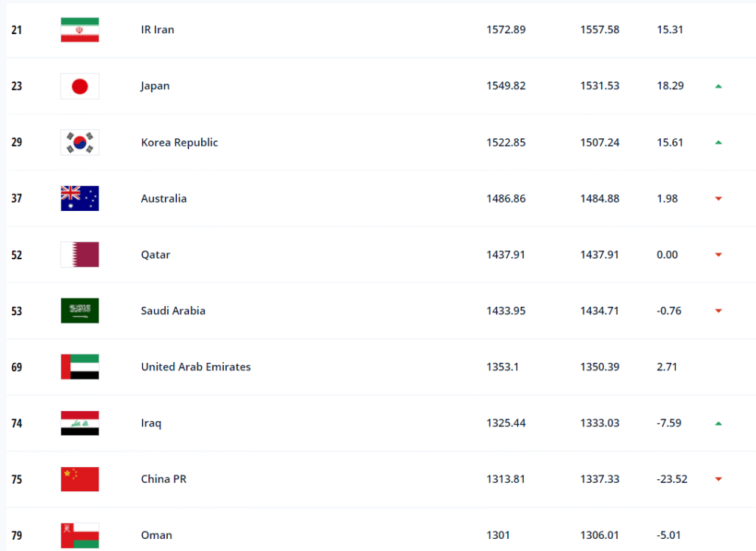This screenshot has height=551, width=756.
Task: Select the Qatar ranking row name
Action: click(x=155, y=255)
